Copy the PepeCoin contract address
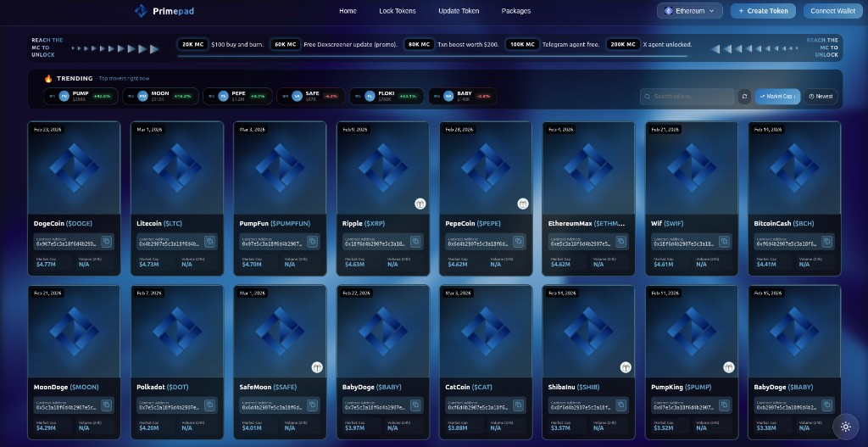The image size is (868, 447). [x=518, y=242]
